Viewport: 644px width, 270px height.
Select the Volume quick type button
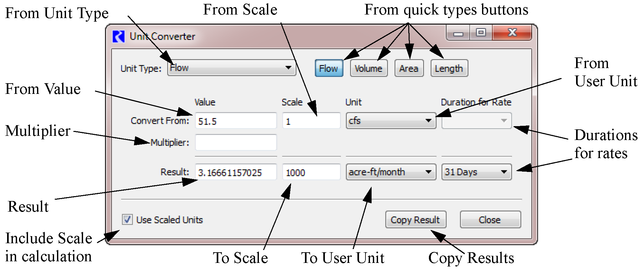[368, 68]
